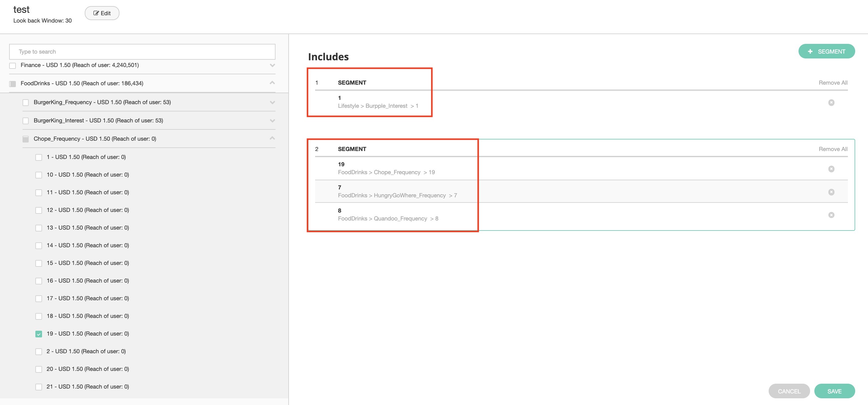Remove the Quandoo_Frequency 8 item
868x405 pixels.
click(831, 215)
